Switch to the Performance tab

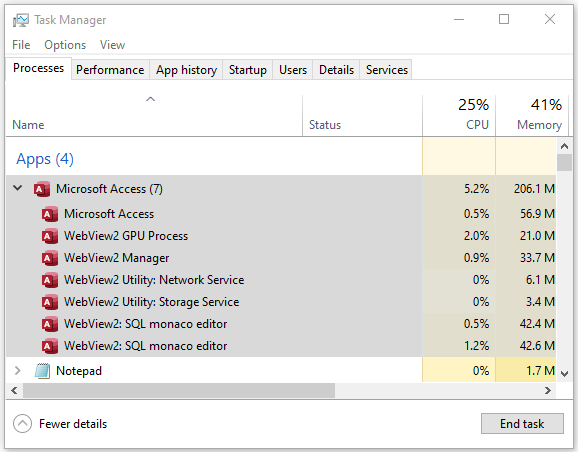pyautogui.click(x=110, y=70)
